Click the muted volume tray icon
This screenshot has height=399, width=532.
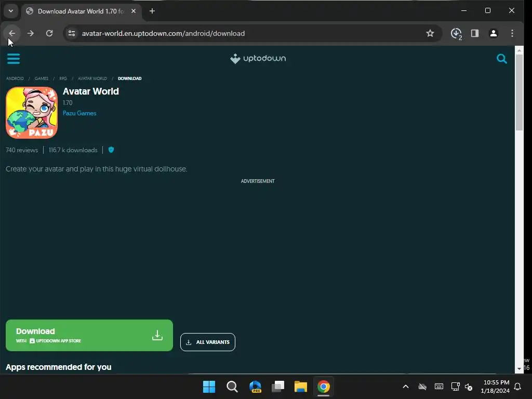[469, 387]
